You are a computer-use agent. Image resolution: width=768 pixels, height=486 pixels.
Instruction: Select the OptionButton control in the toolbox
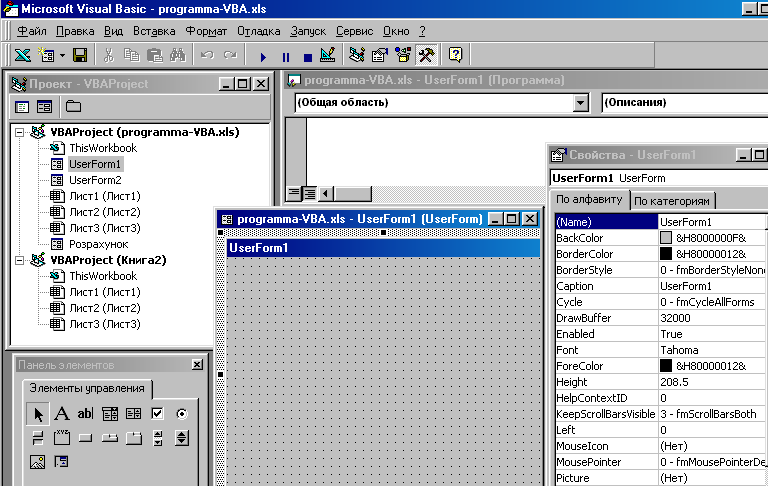[x=182, y=414]
